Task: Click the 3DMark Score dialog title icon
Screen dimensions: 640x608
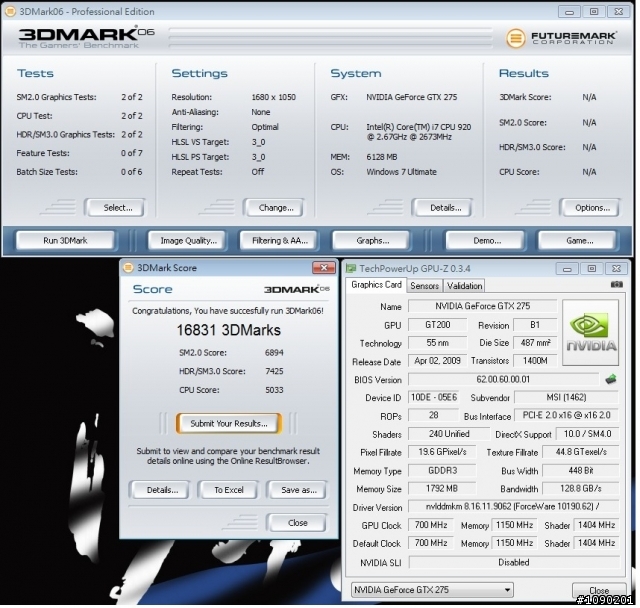Action: 128,268
